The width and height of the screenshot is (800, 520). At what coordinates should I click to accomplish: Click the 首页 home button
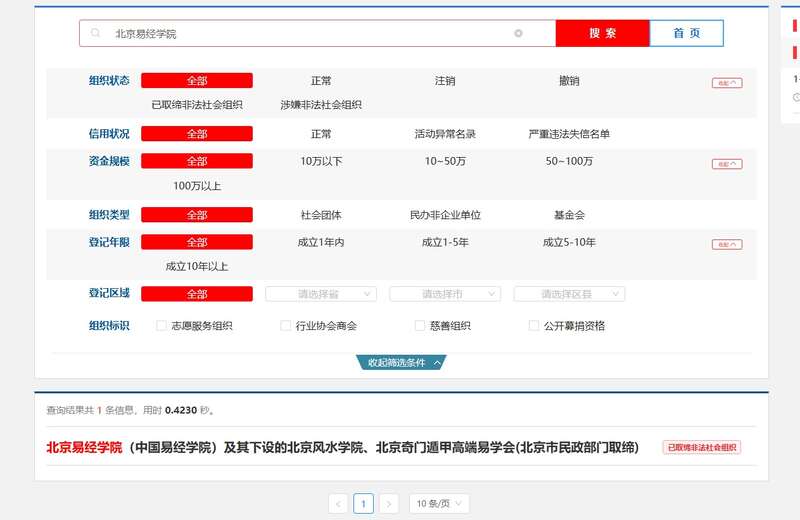686,33
